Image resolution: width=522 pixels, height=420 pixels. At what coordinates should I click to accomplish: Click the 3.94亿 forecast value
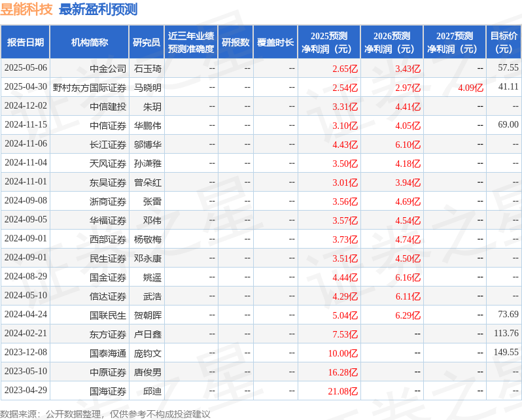tap(408, 183)
